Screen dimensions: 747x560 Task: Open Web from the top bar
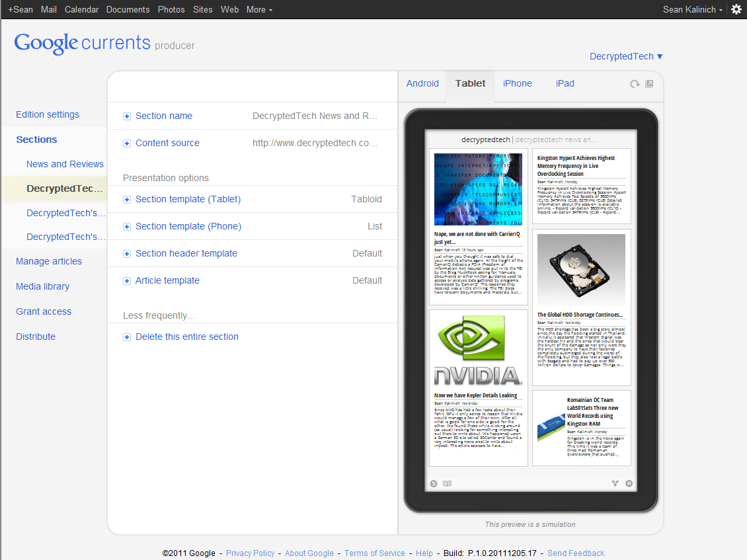(x=229, y=9)
